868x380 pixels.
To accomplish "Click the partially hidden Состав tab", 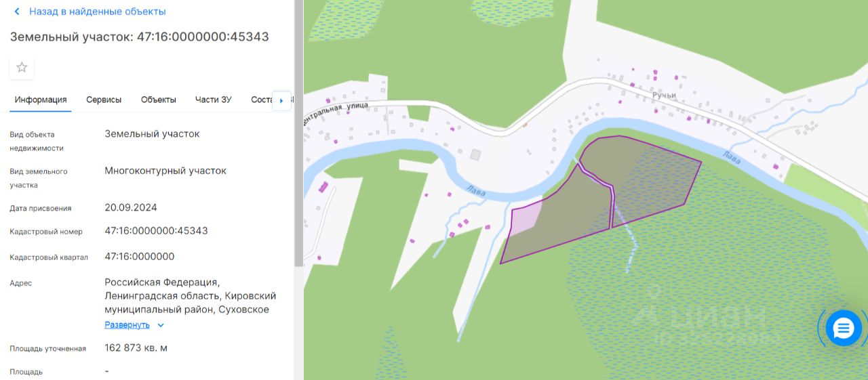I will (261, 100).
